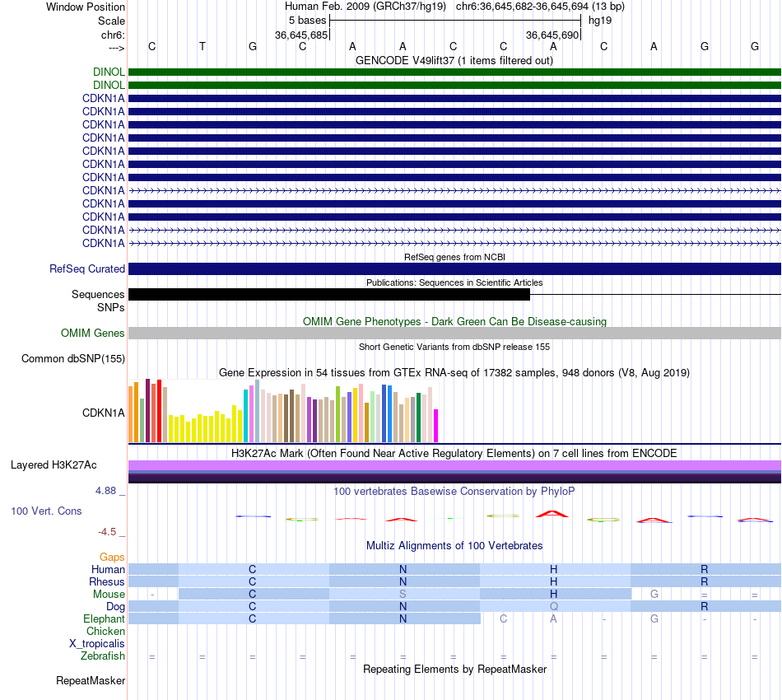Click the Zebrafish alignment row label
This screenshot has height=700, width=782.
[103, 656]
